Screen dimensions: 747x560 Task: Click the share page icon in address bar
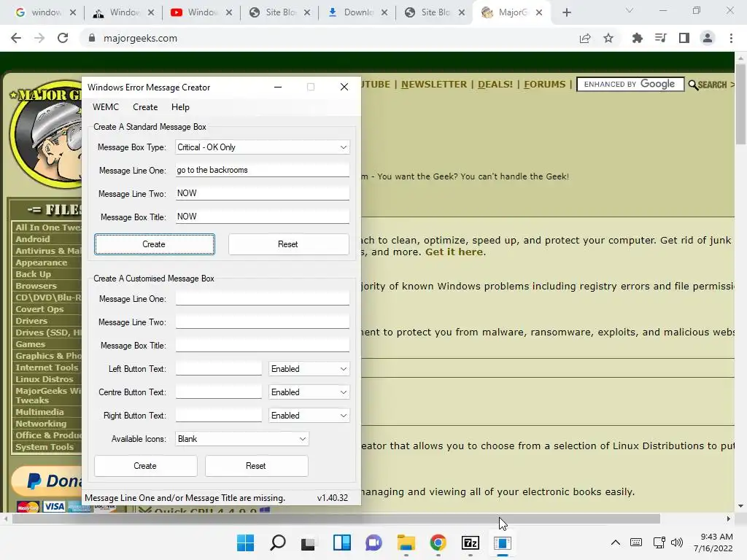coord(585,38)
